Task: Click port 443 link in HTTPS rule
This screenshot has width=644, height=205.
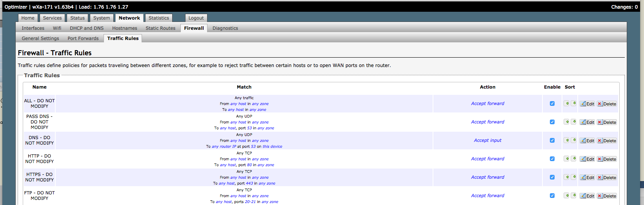Action: point(249,183)
